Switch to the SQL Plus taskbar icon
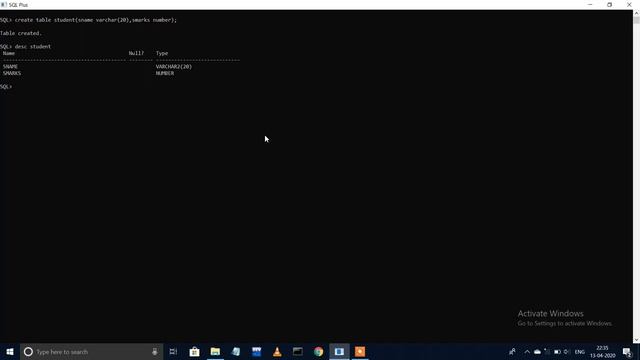Screen dimensions: 640x360 coord(339,351)
